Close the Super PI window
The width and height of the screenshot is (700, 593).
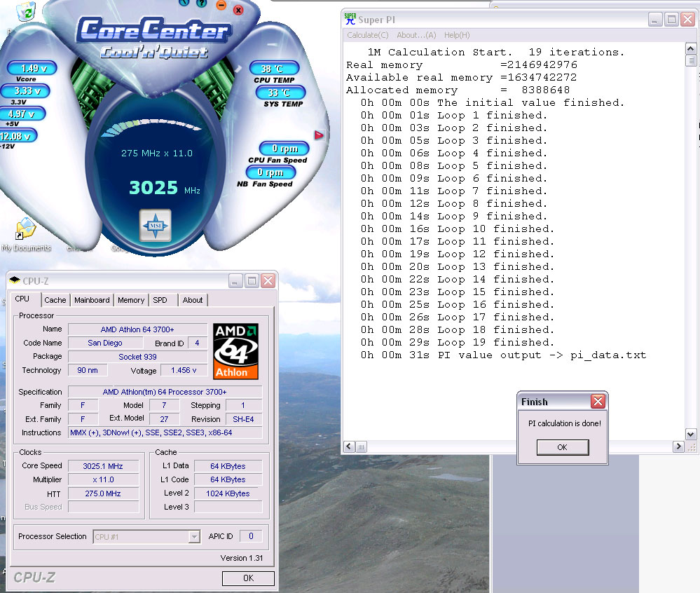687,19
